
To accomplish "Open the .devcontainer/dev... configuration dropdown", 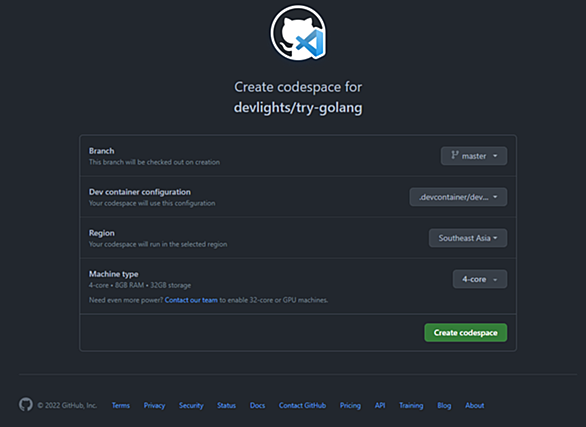I will pos(458,197).
